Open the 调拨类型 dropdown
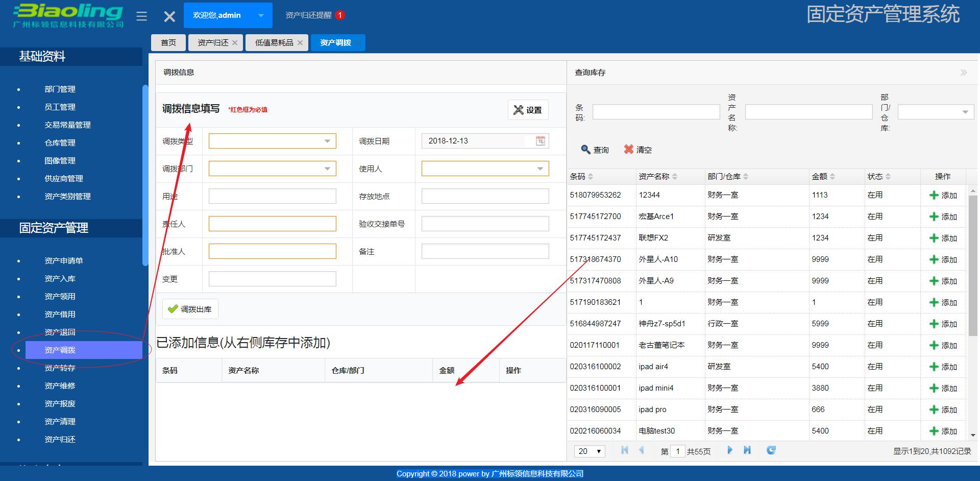The image size is (980, 481). pos(328,140)
